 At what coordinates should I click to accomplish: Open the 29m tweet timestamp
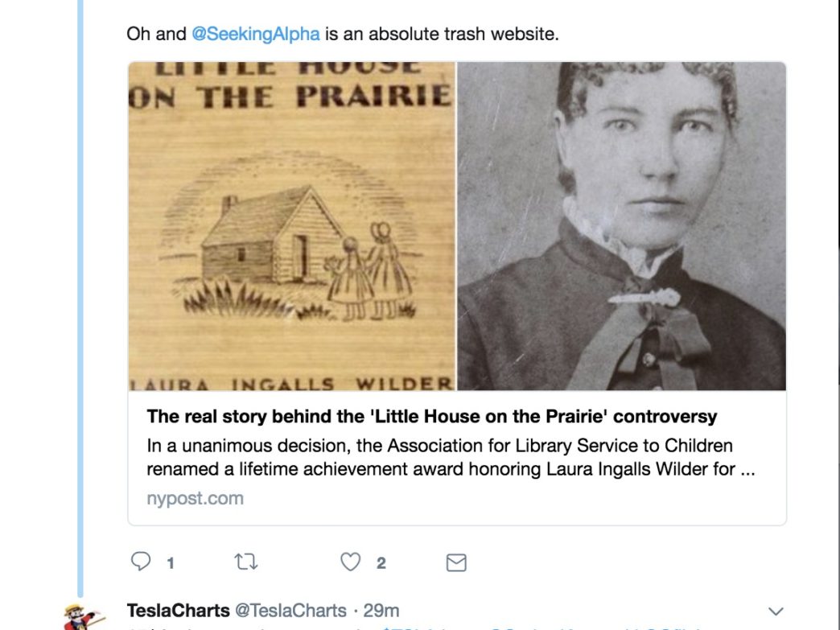[x=381, y=610]
